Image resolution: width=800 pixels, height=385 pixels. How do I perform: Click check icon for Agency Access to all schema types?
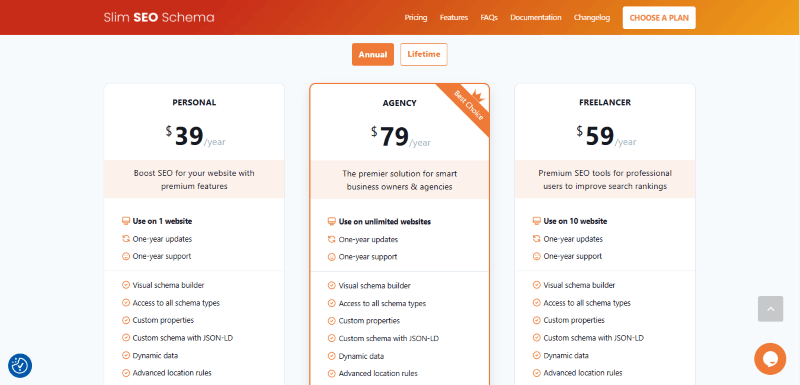[x=332, y=303]
